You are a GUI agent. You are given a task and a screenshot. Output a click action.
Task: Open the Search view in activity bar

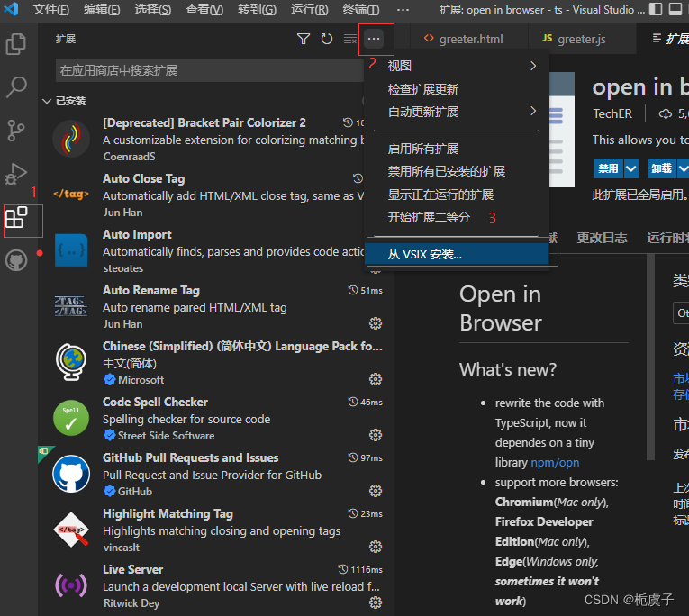[16, 87]
